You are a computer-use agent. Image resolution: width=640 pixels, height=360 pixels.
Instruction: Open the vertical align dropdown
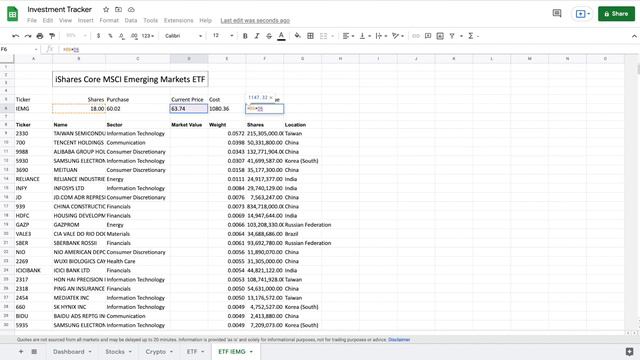365,36
